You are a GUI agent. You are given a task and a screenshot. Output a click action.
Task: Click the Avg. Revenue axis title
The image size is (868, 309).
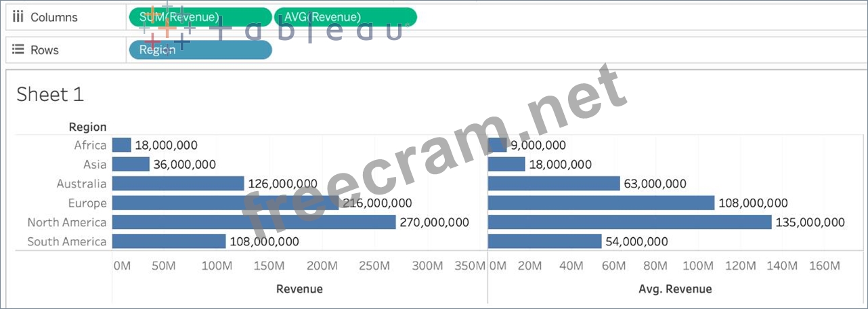click(675, 289)
